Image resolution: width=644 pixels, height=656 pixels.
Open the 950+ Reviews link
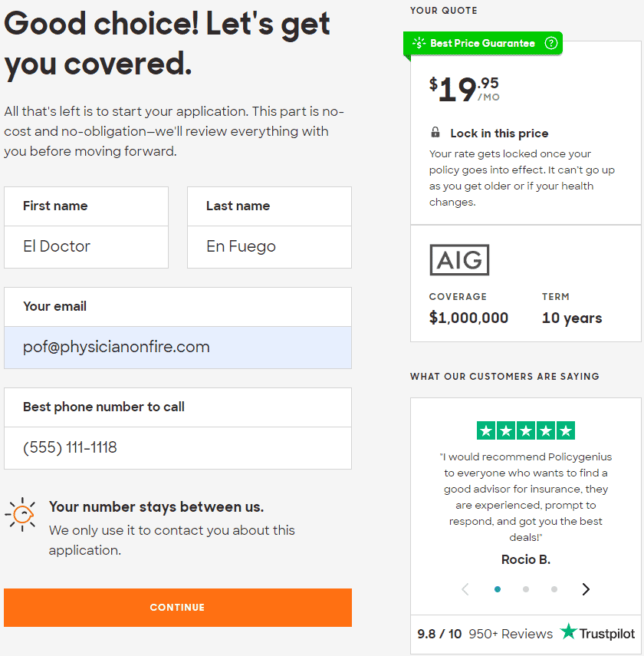(511, 634)
